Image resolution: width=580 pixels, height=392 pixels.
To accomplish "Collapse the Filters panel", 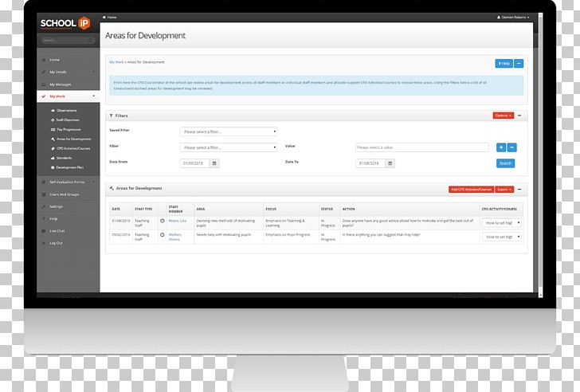I will (x=520, y=116).
